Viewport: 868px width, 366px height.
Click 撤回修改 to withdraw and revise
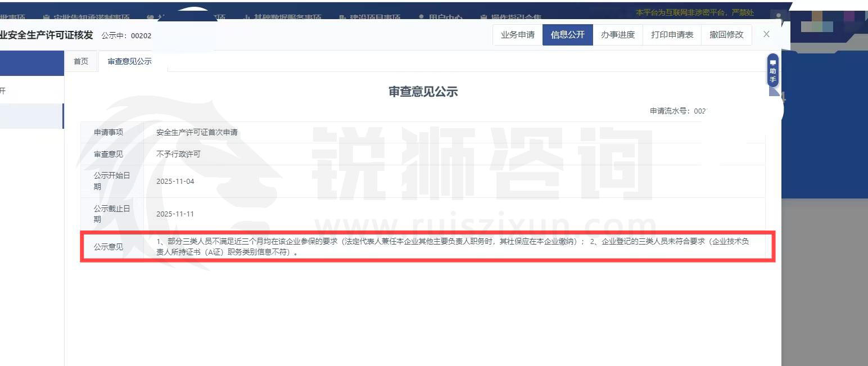pos(726,35)
